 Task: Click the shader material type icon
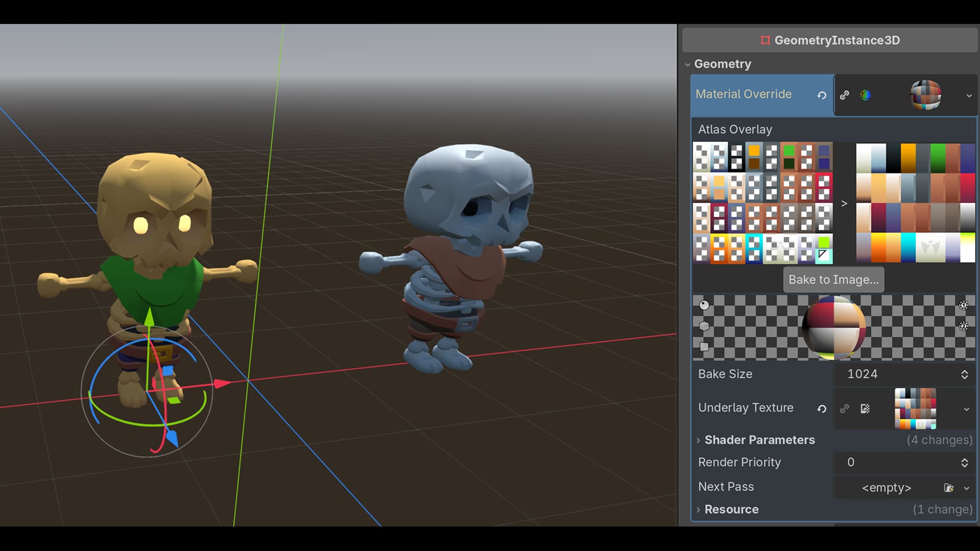coord(866,95)
